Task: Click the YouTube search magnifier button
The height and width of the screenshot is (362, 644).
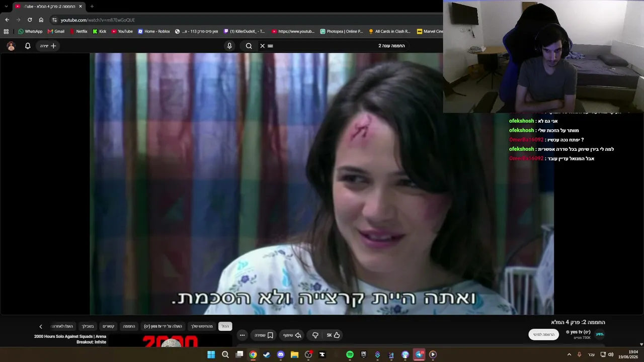Action: [x=249, y=46]
